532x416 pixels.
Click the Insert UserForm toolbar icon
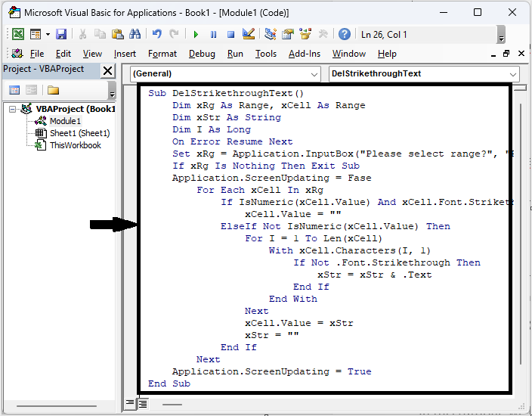[x=36, y=34]
